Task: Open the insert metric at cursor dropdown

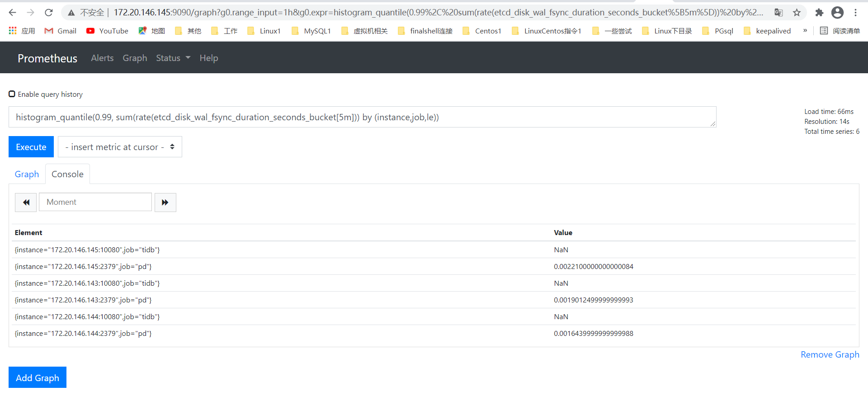Action: tap(120, 147)
